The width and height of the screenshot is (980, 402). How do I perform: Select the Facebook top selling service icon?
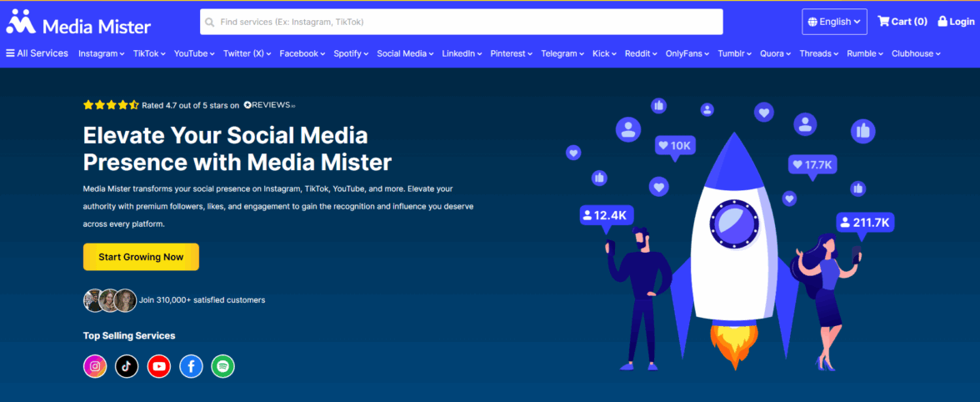(x=192, y=366)
